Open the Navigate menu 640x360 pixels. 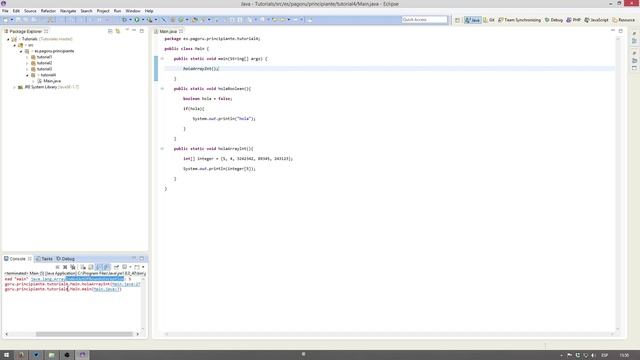click(x=68, y=11)
